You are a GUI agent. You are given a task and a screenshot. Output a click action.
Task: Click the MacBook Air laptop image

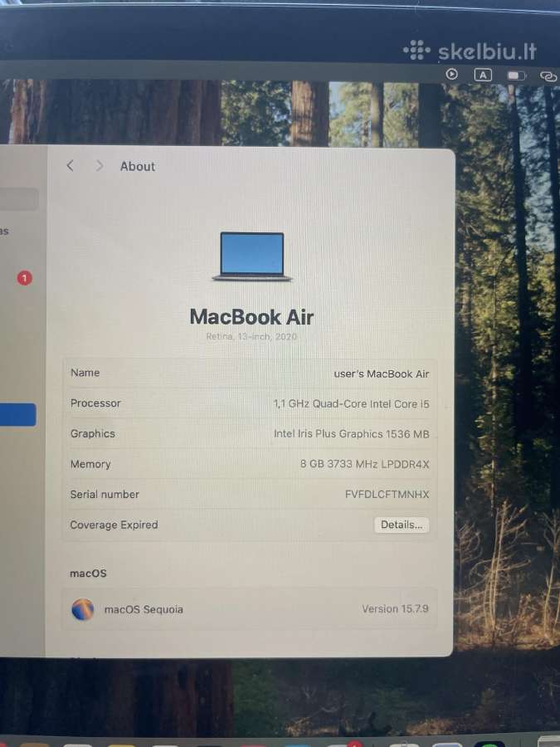coord(252,256)
